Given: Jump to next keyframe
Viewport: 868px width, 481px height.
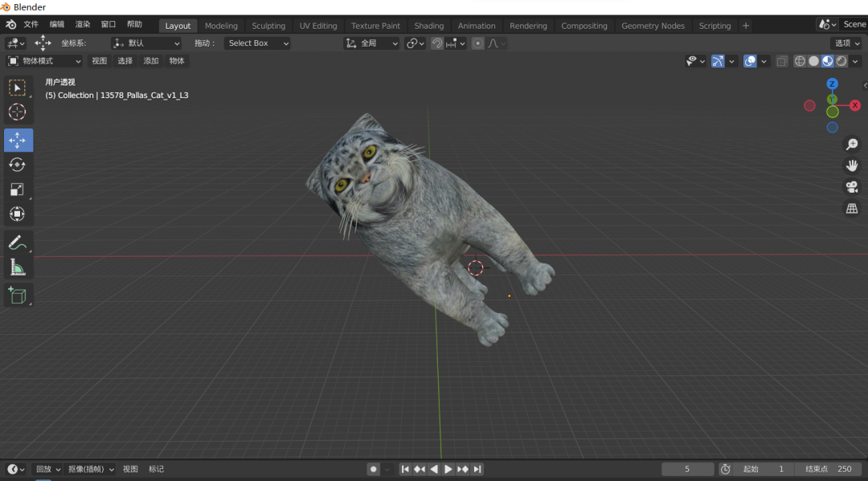Looking at the screenshot, I should [x=463, y=470].
